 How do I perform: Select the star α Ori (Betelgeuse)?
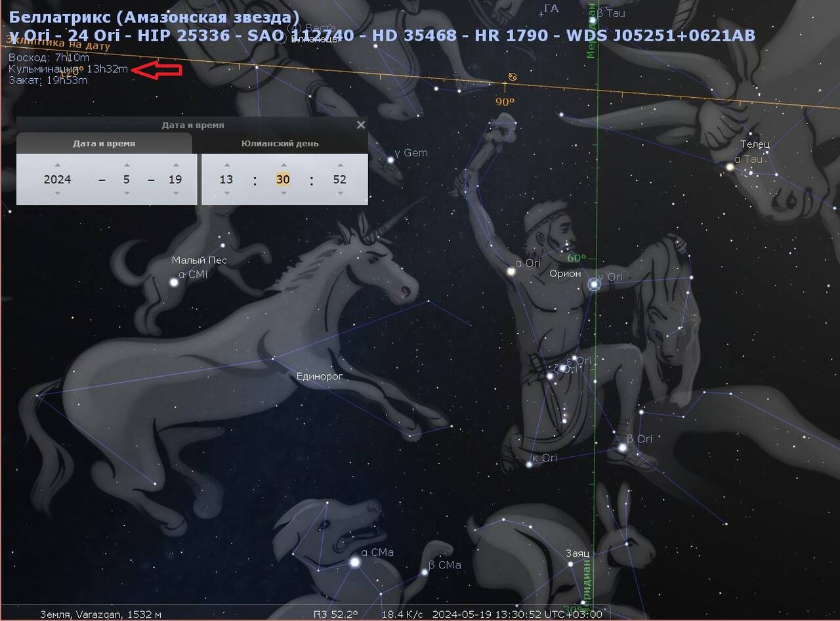pyautogui.click(x=511, y=270)
